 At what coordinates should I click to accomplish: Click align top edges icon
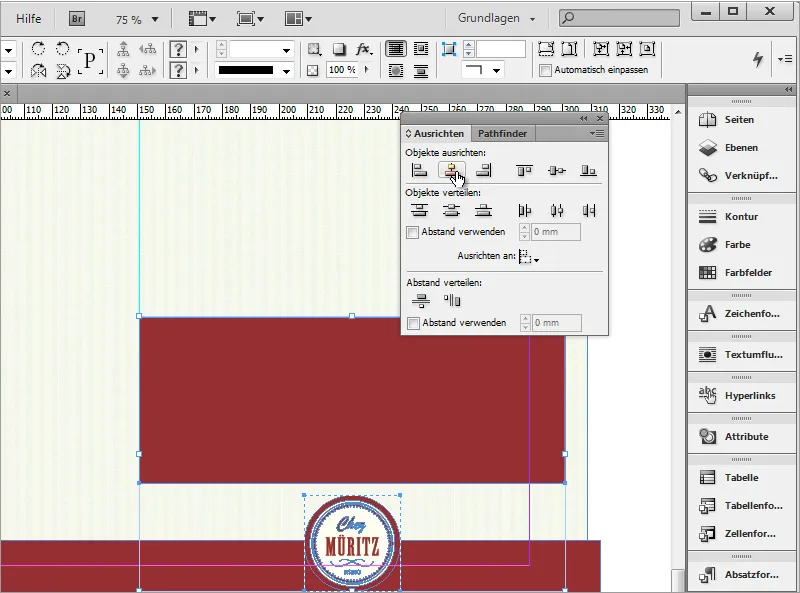pos(524,170)
